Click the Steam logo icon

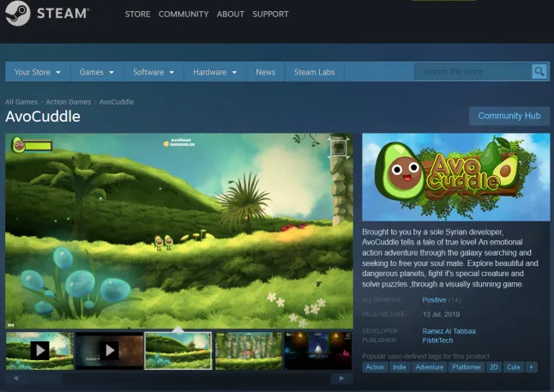pyautogui.click(x=17, y=13)
